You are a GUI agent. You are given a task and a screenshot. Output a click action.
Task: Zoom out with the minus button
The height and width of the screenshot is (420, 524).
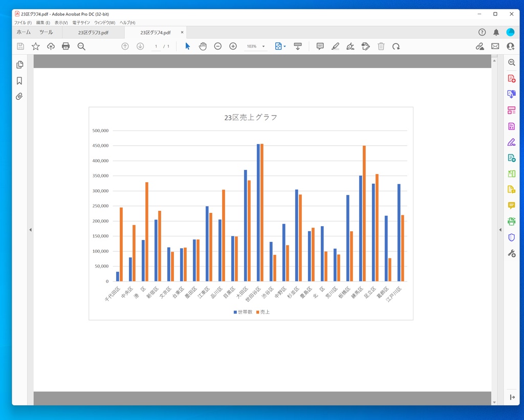tap(218, 47)
